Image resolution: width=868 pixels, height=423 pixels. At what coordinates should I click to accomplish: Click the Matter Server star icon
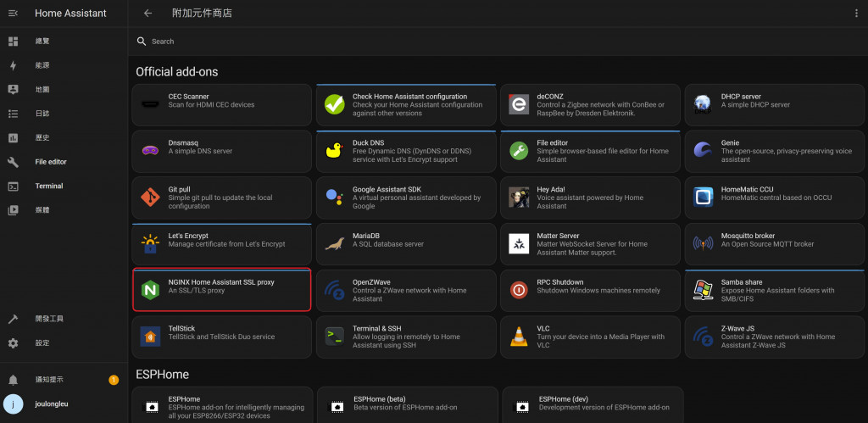click(519, 243)
